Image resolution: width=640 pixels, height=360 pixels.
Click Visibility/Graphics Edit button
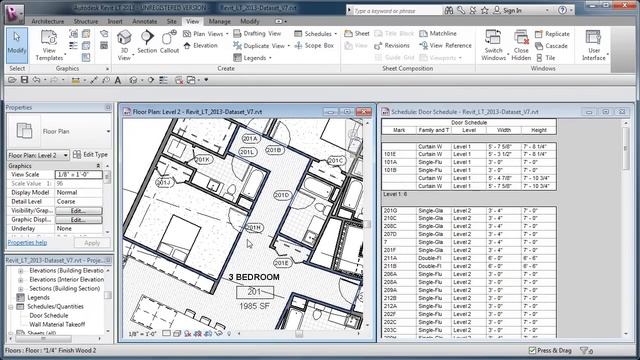click(x=78, y=211)
